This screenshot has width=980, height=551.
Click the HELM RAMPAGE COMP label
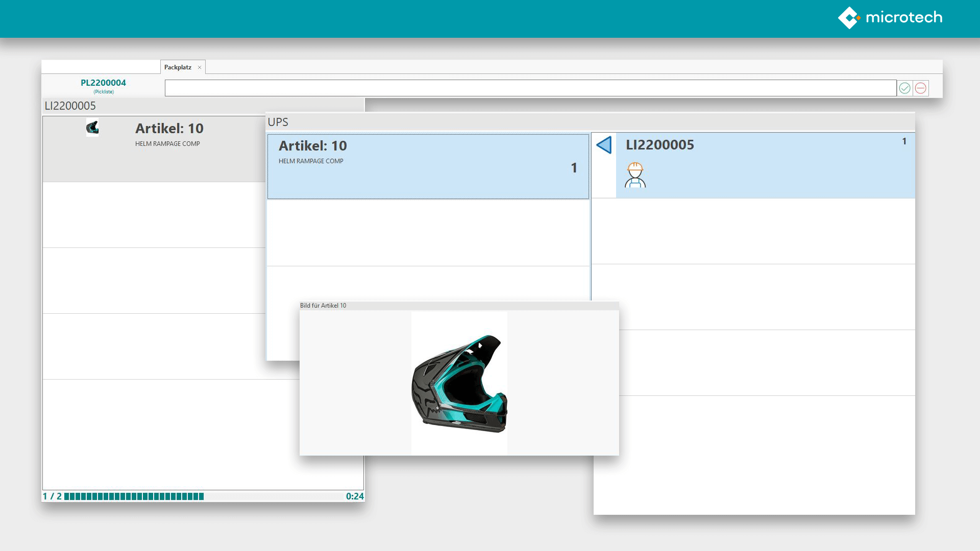click(x=168, y=143)
